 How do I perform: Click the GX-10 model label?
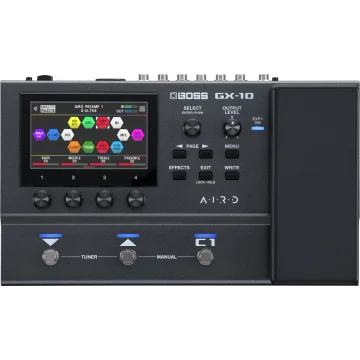[x=234, y=96]
